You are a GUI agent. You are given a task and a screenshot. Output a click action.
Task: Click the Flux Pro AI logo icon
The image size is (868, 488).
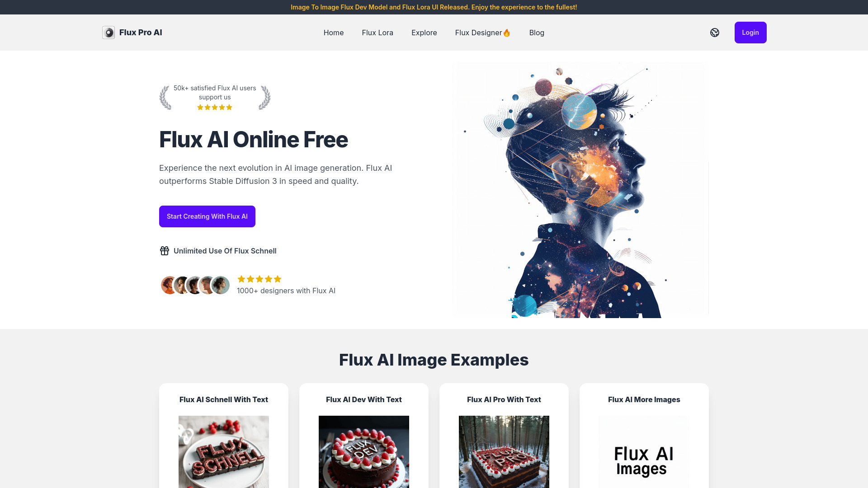pos(108,32)
